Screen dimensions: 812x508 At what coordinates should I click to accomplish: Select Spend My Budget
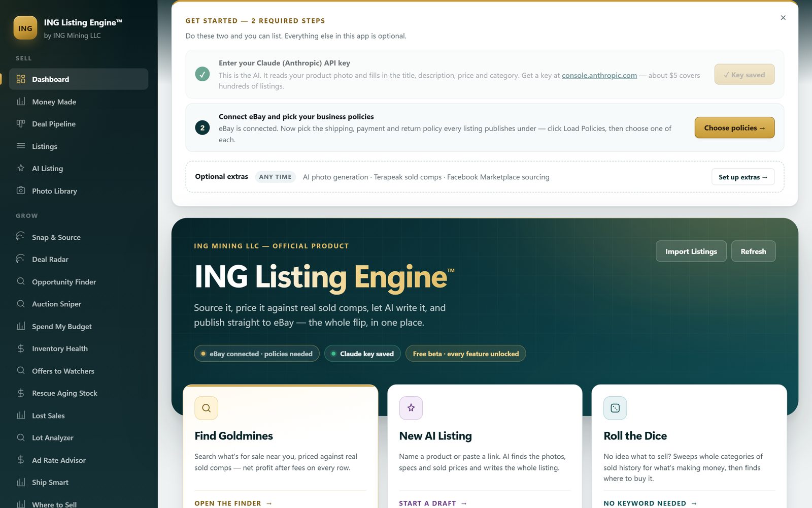pos(79,326)
